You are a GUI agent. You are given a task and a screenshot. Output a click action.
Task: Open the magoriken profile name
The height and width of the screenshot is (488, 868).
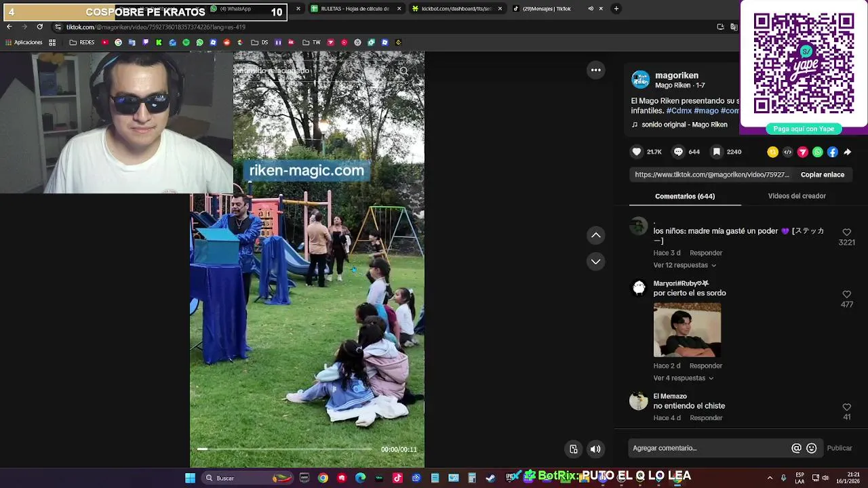click(677, 75)
